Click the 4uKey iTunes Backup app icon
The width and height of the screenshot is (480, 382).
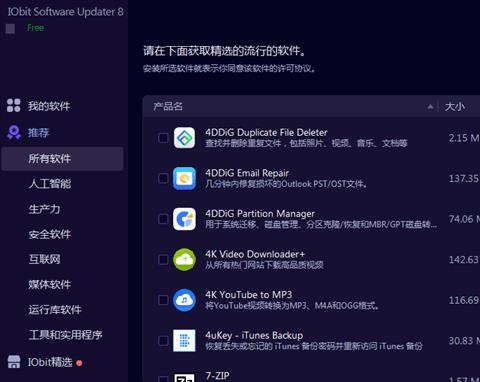pos(184,341)
